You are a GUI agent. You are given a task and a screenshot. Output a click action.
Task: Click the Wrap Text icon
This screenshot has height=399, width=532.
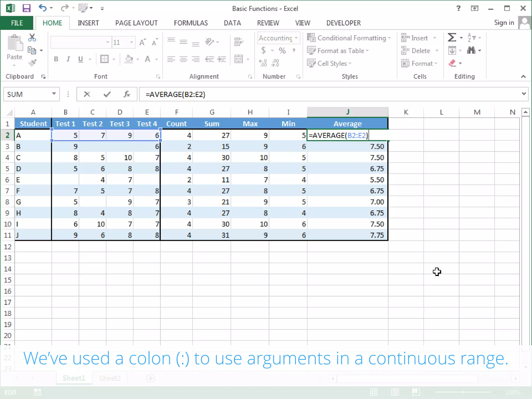click(238, 42)
